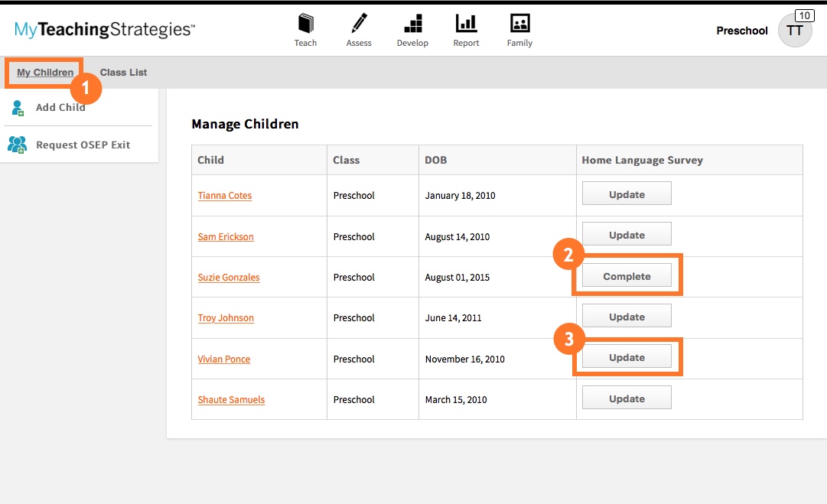Update Shaute Samuels's Home Language Survey

[x=627, y=398]
